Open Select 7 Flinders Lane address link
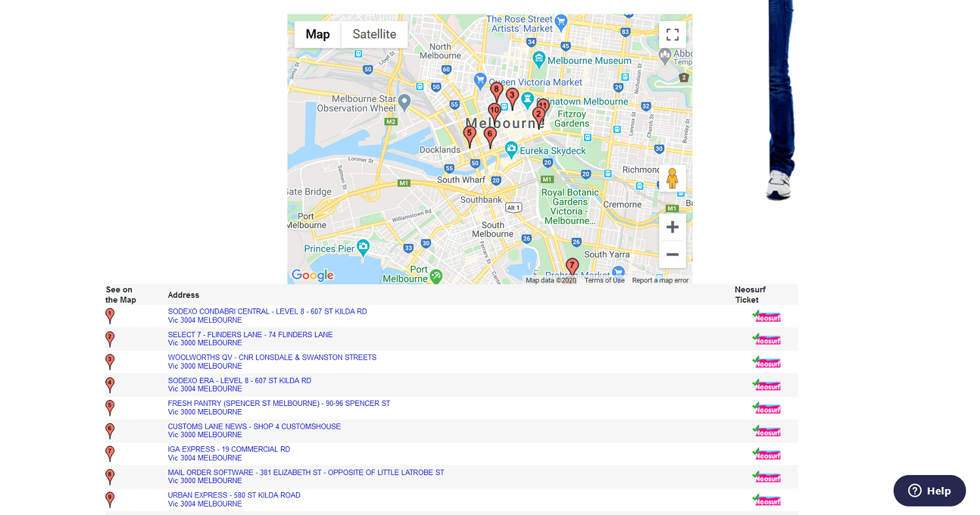The height and width of the screenshot is (515, 980). click(250, 339)
